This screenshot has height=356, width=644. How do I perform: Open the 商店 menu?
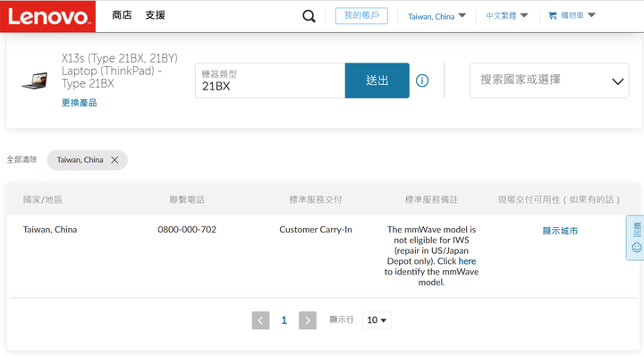point(122,15)
